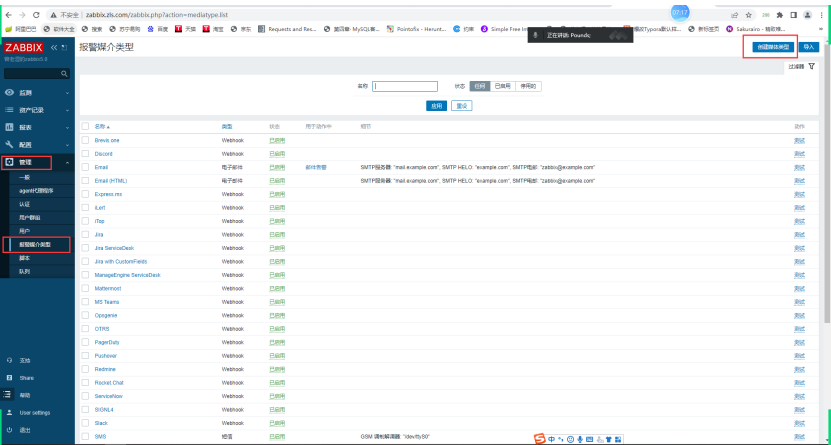Open the Email media type link

click(x=101, y=167)
